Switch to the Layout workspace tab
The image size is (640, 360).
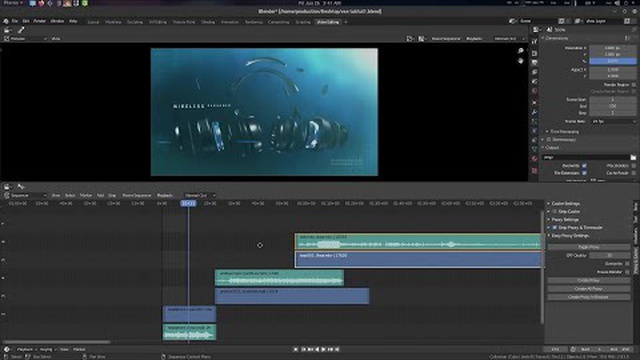click(93, 22)
